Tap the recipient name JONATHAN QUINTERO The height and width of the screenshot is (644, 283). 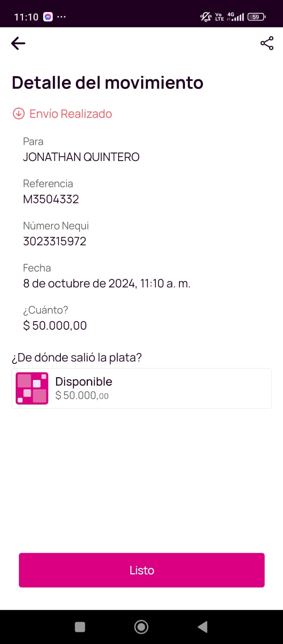[x=81, y=157]
